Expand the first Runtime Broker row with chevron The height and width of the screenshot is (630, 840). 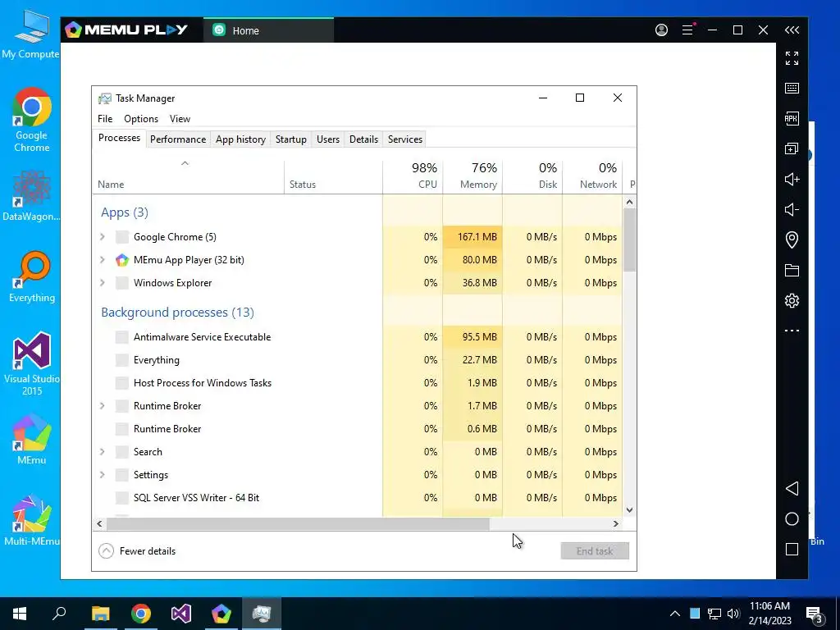point(103,406)
